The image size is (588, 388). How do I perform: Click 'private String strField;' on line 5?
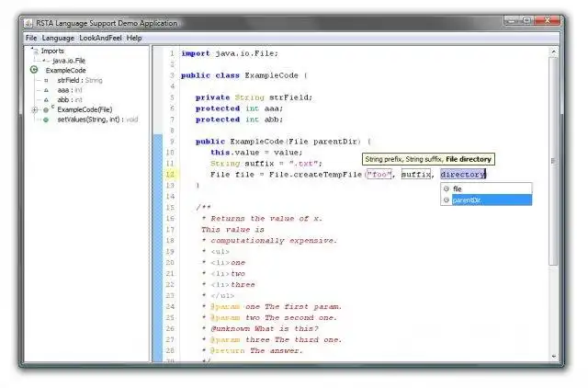[254, 97]
